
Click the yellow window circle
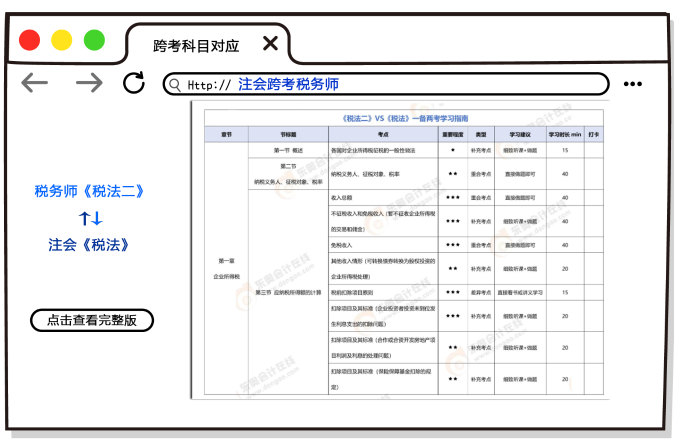[62, 41]
